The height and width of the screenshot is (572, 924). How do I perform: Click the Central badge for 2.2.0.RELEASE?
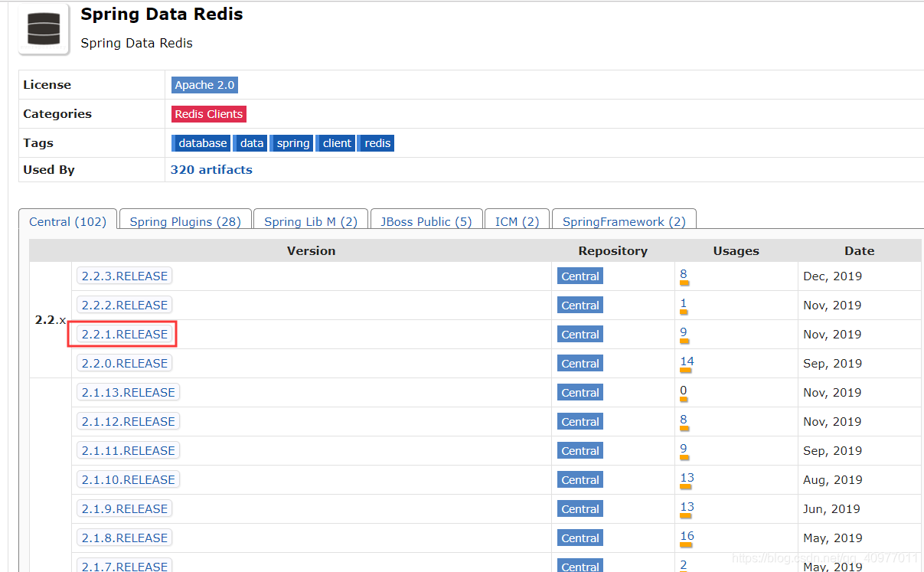pos(580,364)
